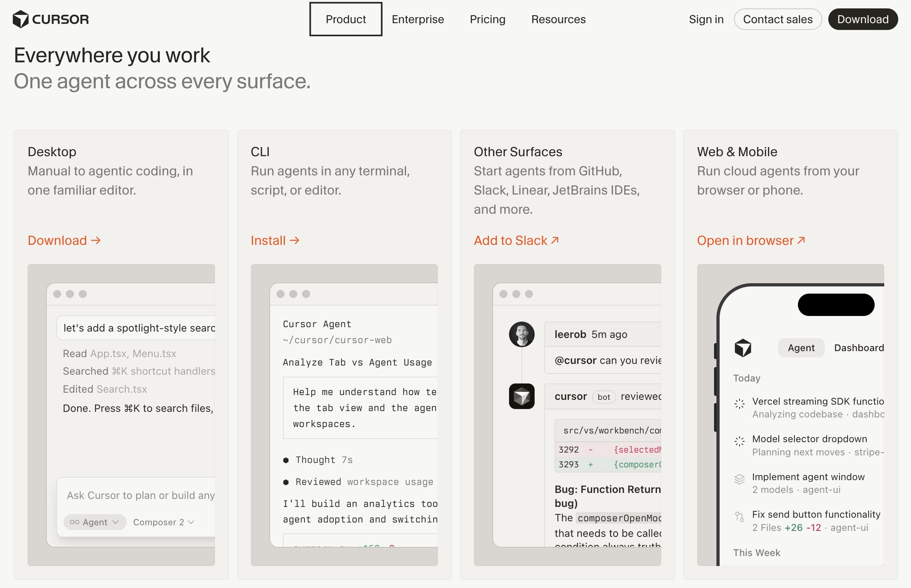911x588 pixels.
Task: Click branch icon beside Fix send button functionality
Action: tap(740, 517)
